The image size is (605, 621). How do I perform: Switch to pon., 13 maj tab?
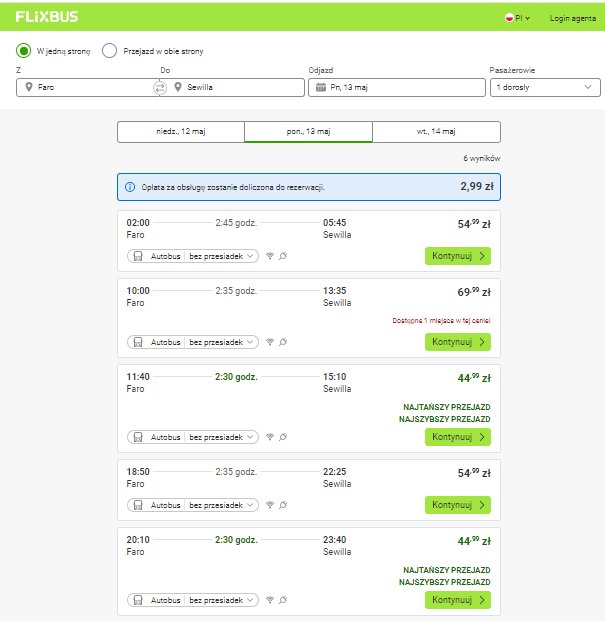point(308,131)
